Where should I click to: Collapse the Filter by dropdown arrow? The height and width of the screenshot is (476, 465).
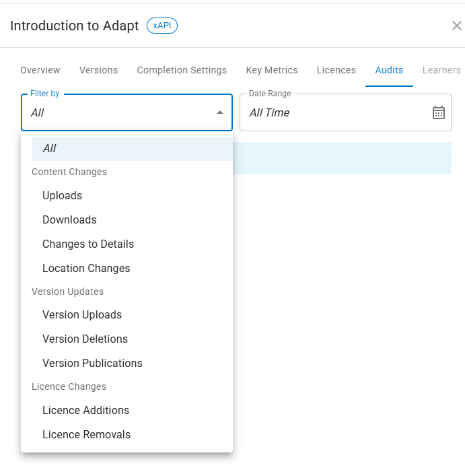220,112
